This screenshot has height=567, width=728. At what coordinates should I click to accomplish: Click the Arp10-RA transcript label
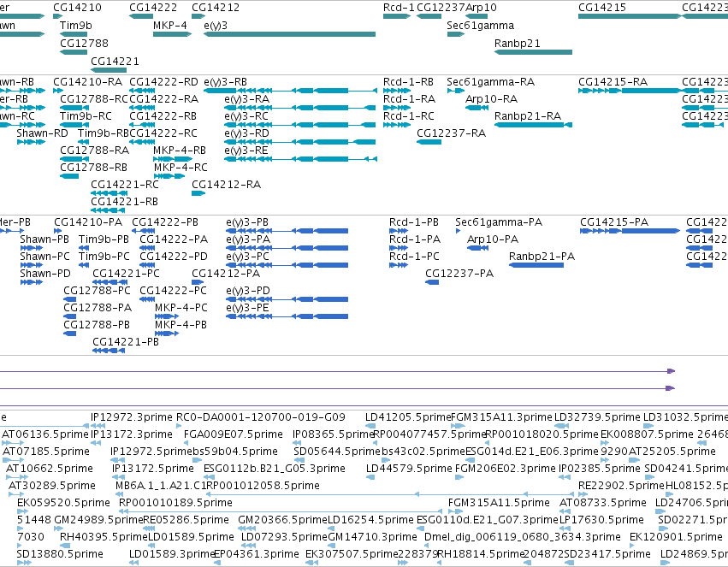pyautogui.click(x=491, y=99)
